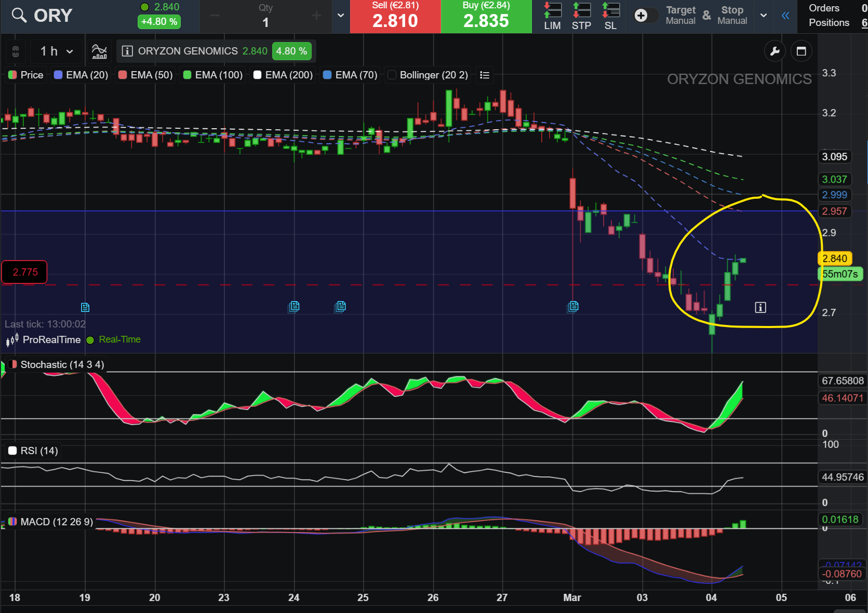Open the 1 h timeframe dropdown
Image resolution: width=868 pixels, height=613 pixels.
point(57,51)
